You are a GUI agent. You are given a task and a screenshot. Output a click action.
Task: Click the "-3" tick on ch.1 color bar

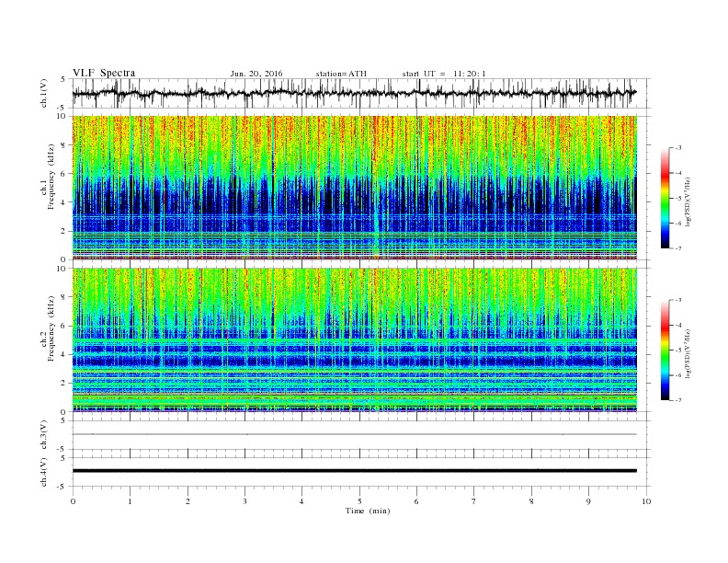[x=678, y=148]
